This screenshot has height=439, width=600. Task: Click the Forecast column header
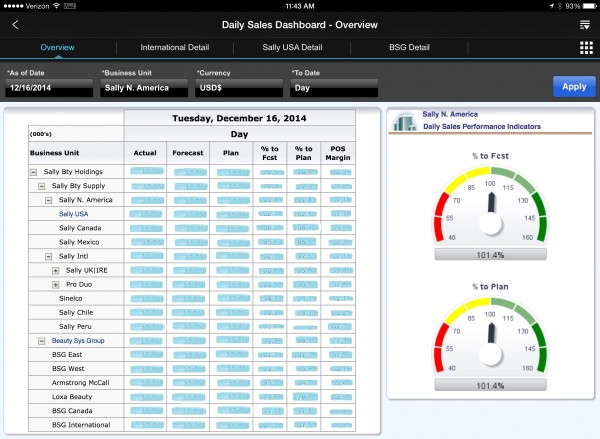188,153
